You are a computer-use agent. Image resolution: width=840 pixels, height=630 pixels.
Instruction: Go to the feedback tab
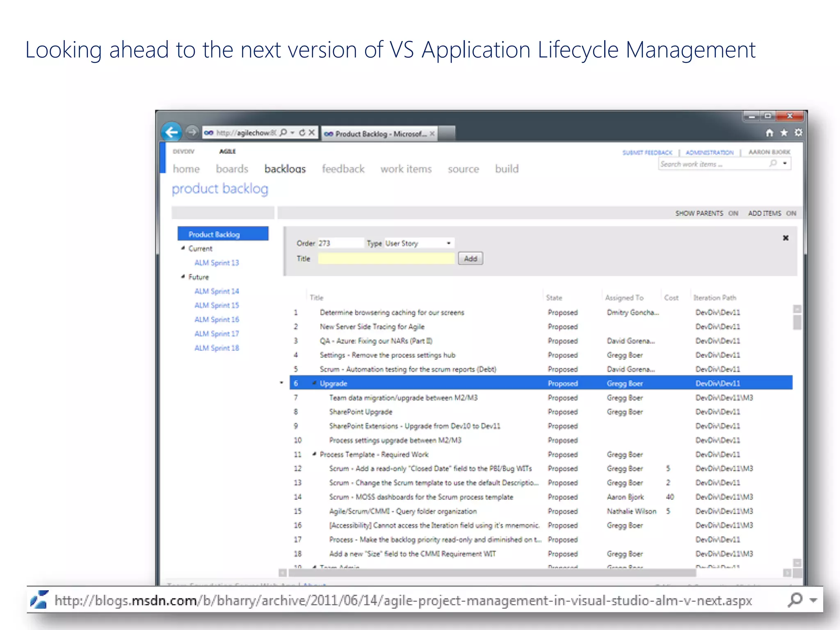pos(343,169)
